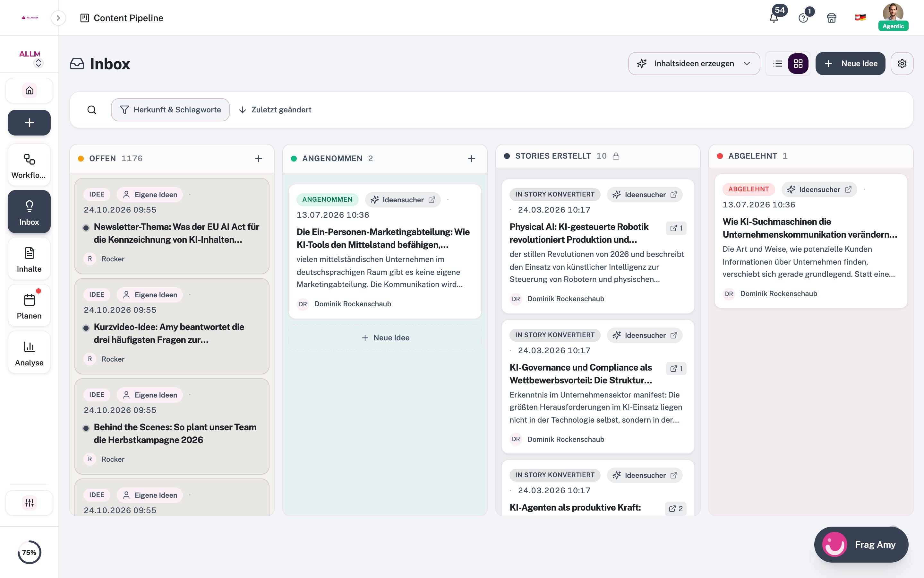Open the Ein-Personen-Marketingabteilung card title
Screen dimensions: 924x578
383,238
